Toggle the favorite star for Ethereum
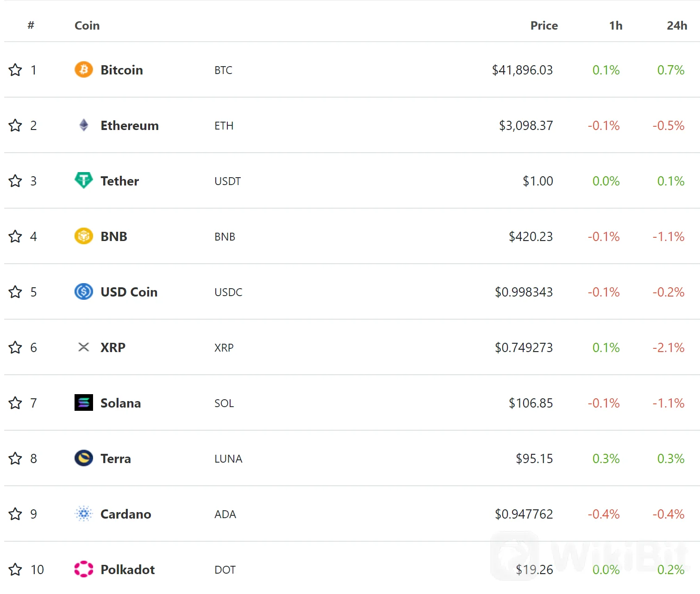This screenshot has width=700, height=594. [x=15, y=125]
